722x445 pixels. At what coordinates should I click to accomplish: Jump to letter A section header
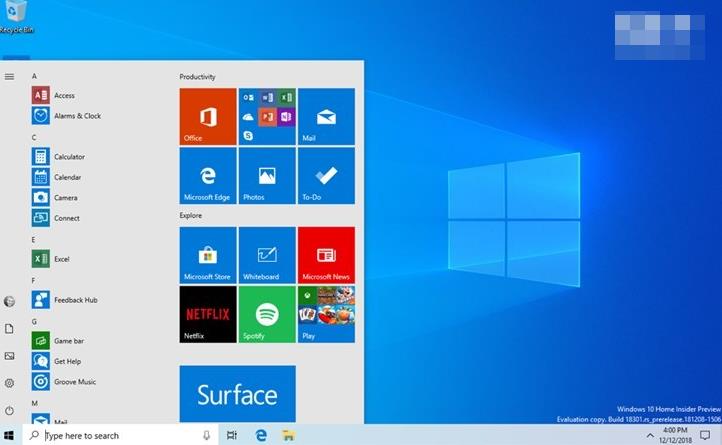[x=34, y=76]
